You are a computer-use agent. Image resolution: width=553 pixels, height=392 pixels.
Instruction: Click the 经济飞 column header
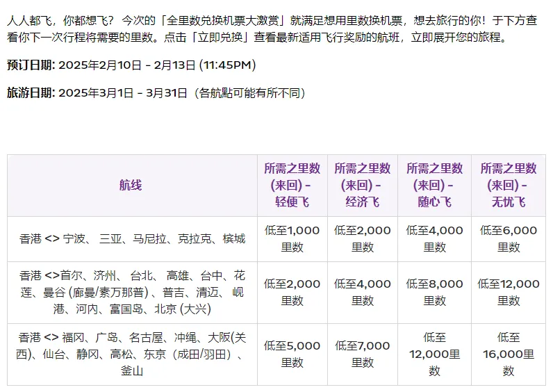pos(362,186)
